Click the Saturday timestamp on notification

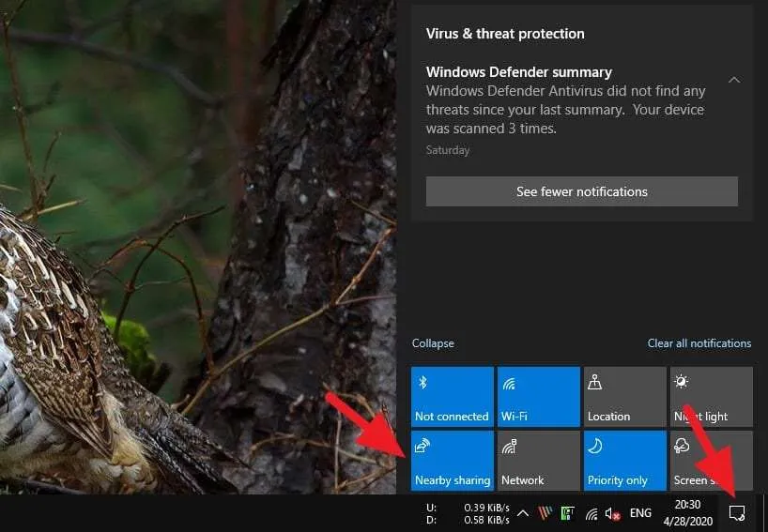coord(448,150)
